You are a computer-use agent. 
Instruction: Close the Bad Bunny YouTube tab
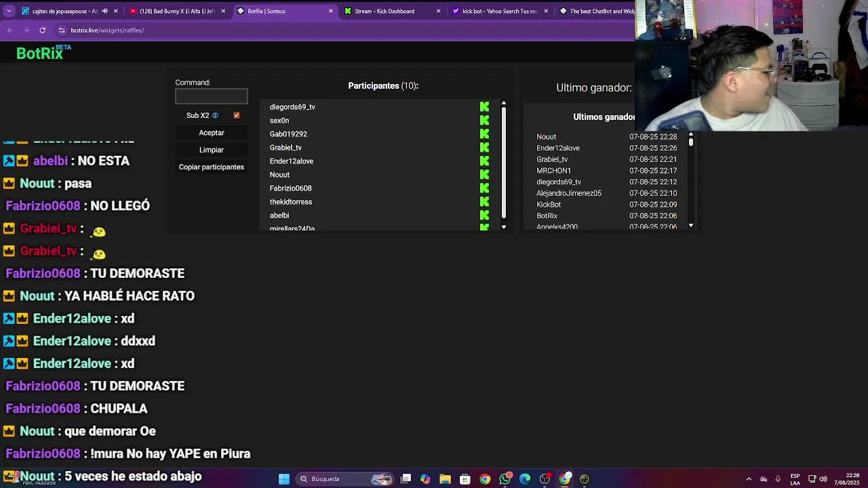[x=223, y=11]
